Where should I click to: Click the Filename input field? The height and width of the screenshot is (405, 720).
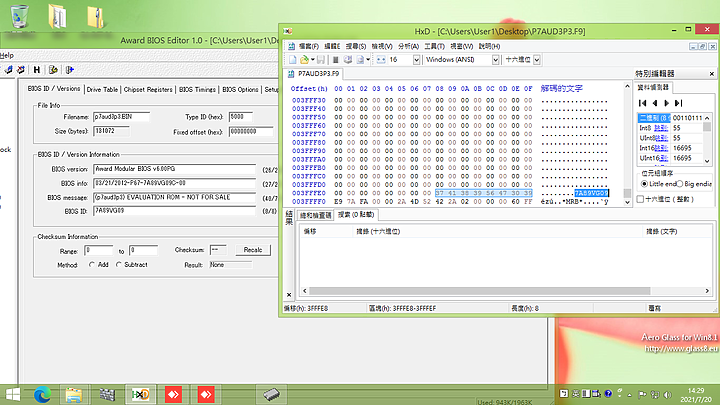(121, 117)
